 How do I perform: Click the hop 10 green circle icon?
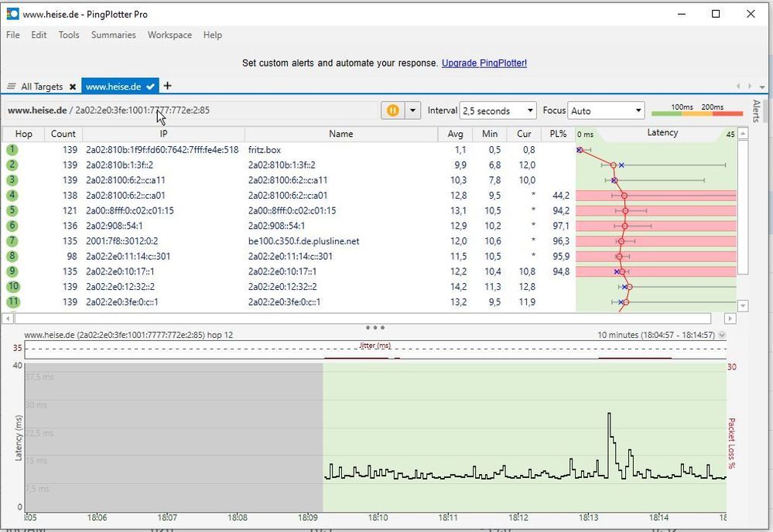click(12, 287)
